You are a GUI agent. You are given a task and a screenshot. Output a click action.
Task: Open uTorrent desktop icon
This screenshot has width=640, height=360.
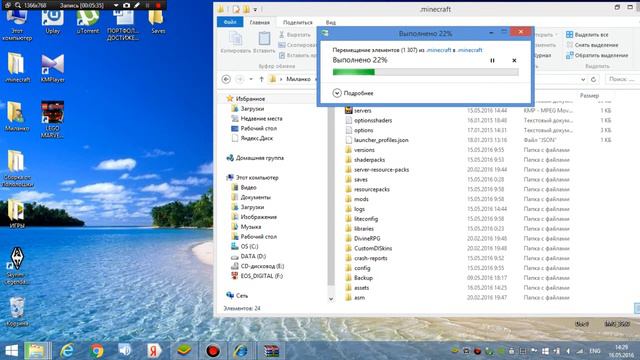click(88, 21)
